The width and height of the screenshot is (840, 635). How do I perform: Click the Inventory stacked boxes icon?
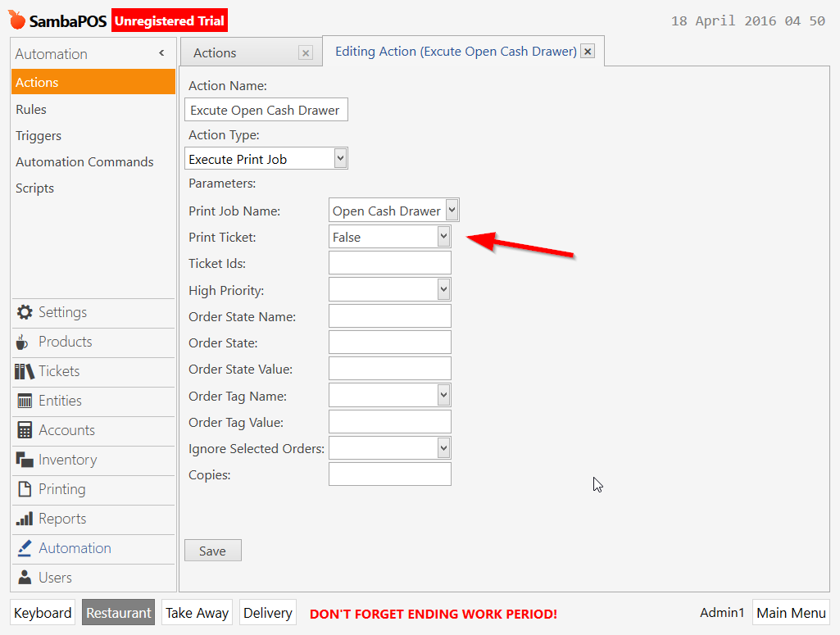click(25, 460)
